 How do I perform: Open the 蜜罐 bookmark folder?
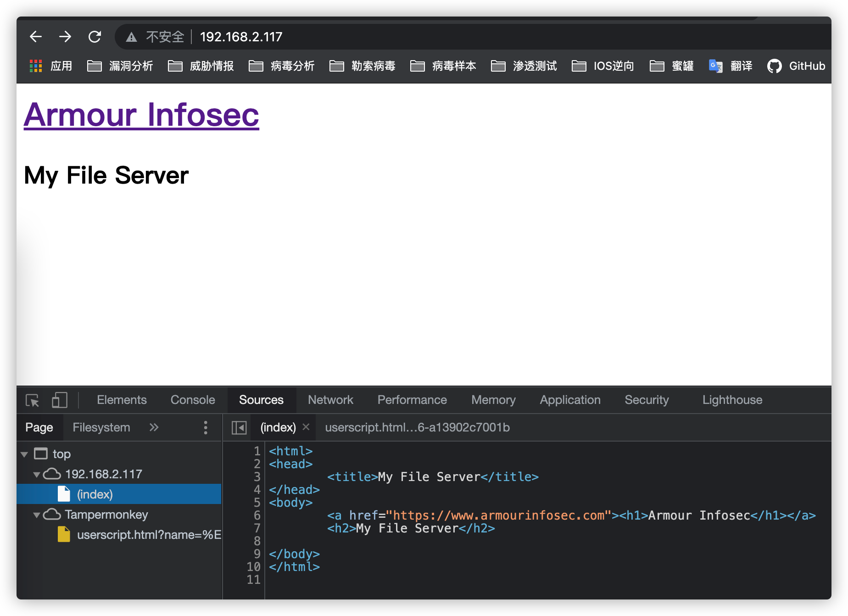point(671,66)
